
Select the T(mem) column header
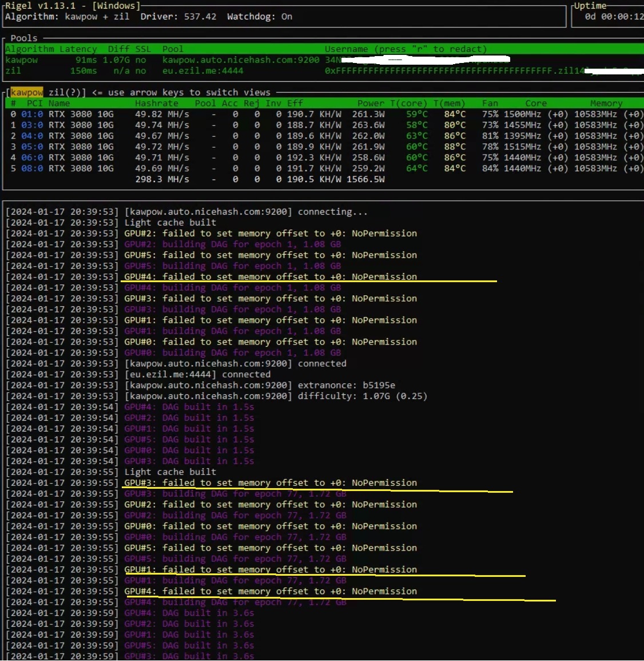coord(449,103)
